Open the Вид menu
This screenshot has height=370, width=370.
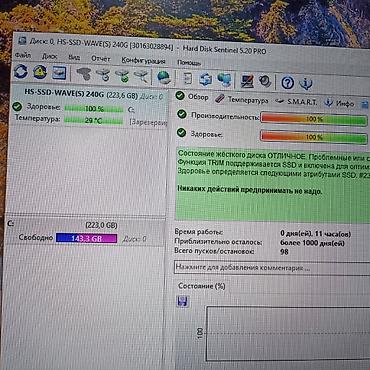point(74,57)
